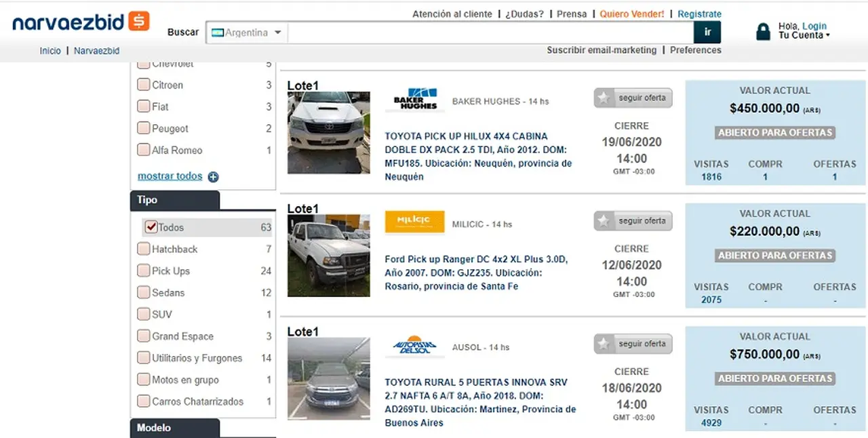The image size is (868, 438).
Task: Open the Narvaezbid breadcrumb link
Action: pos(96,51)
